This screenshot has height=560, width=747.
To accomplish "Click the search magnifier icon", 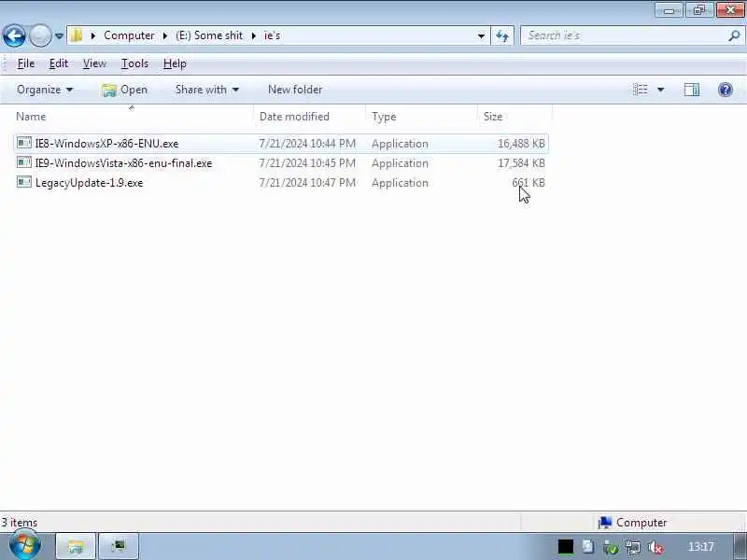I will tap(734, 35).
